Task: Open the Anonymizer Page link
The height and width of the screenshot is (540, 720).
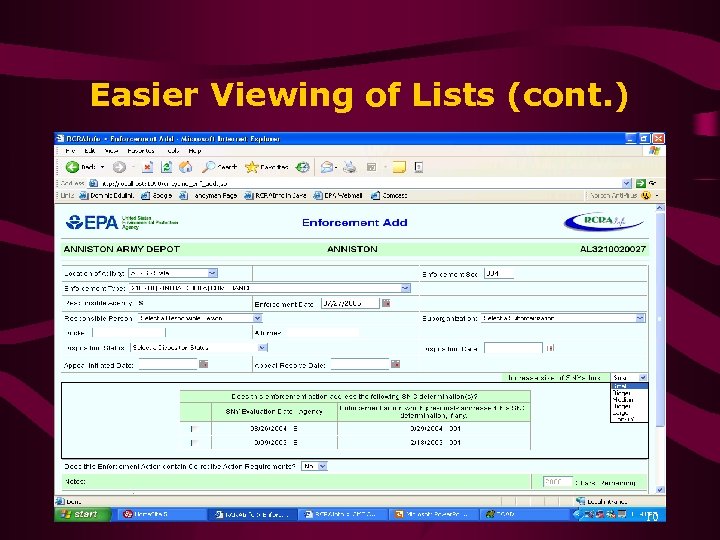Action: 208,196
